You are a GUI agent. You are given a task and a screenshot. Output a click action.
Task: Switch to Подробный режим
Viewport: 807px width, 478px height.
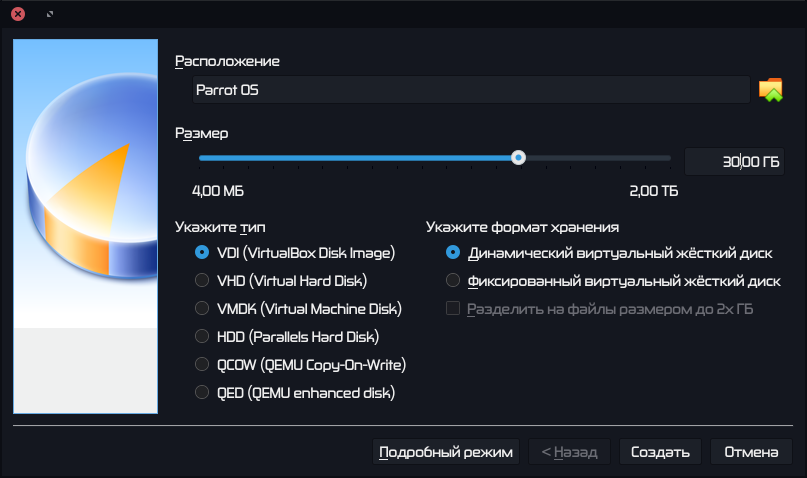(x=446, y=452)
